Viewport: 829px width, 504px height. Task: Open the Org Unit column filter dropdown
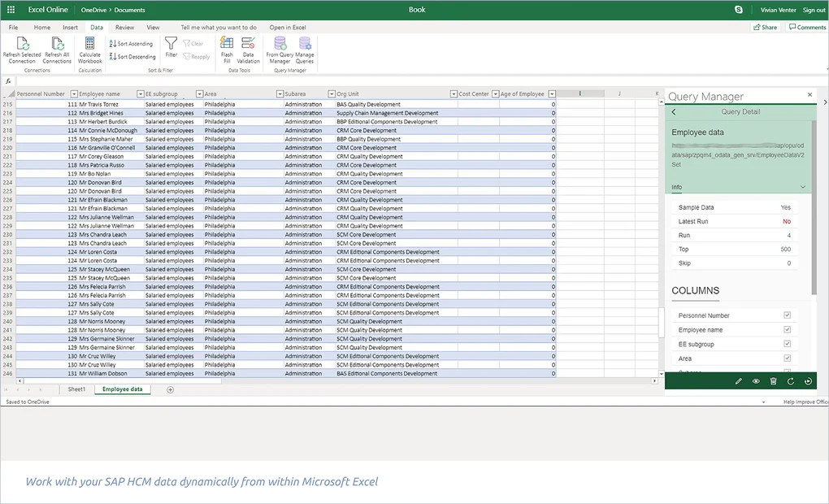[453, 94]
